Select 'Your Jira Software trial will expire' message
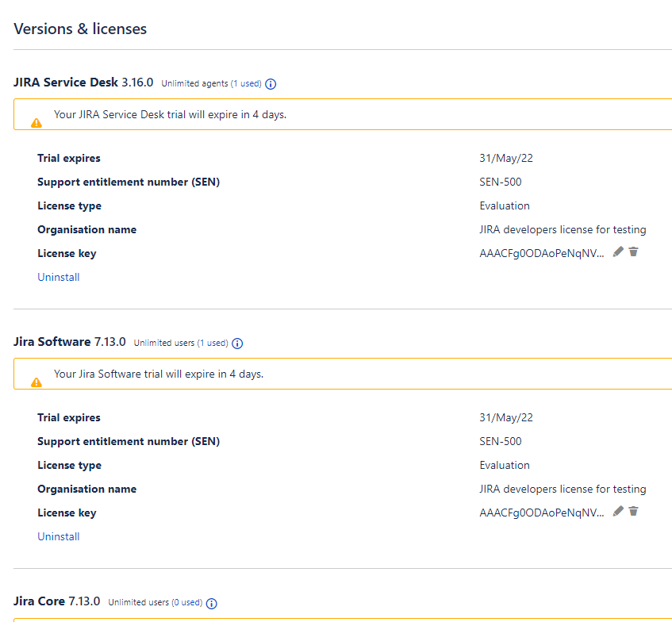Screen dimensions: 672x622 pyautogui.click(x=159, y=374)
